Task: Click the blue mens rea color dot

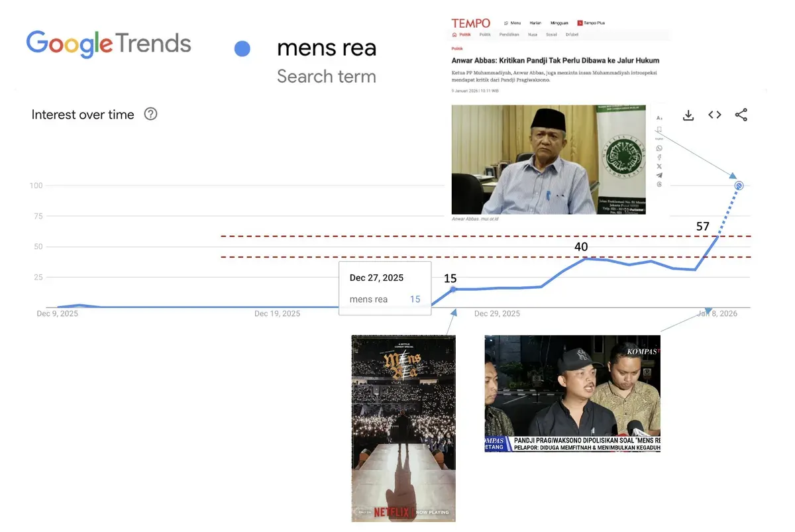Action: coord(242,48)
